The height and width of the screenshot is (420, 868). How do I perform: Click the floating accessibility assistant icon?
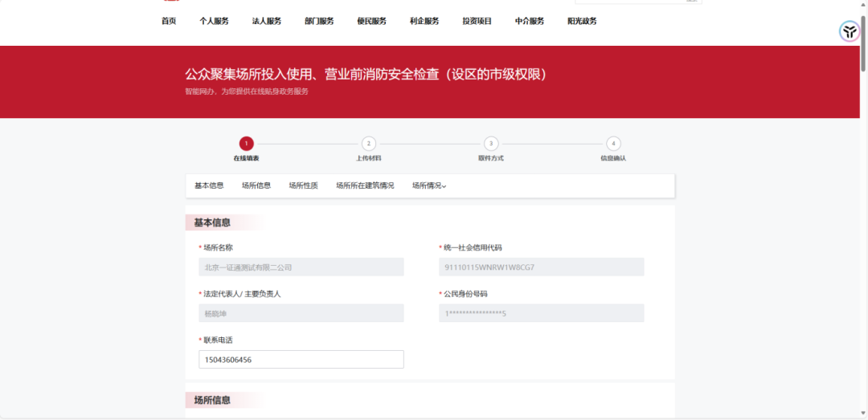pos(850,31)
